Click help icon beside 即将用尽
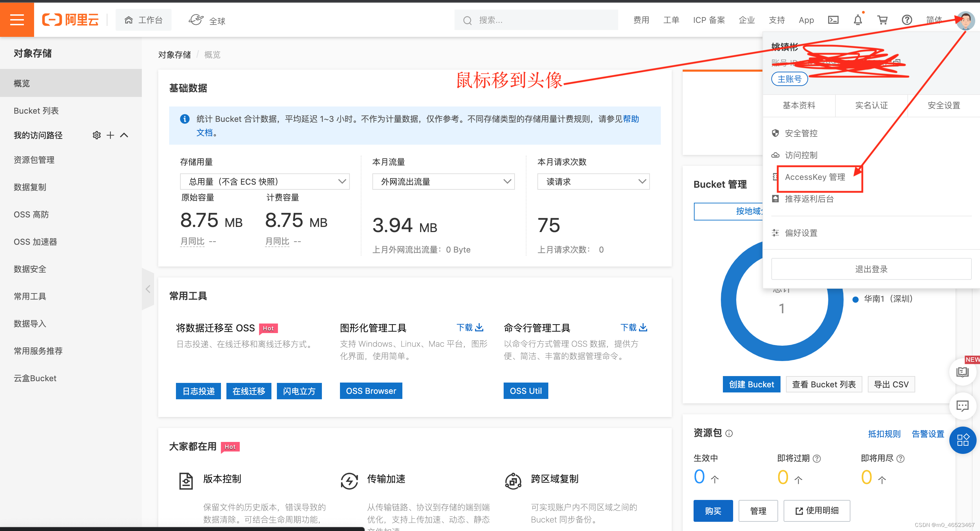The height and width of the screenshot is (531, 980). tap(901, 459)
